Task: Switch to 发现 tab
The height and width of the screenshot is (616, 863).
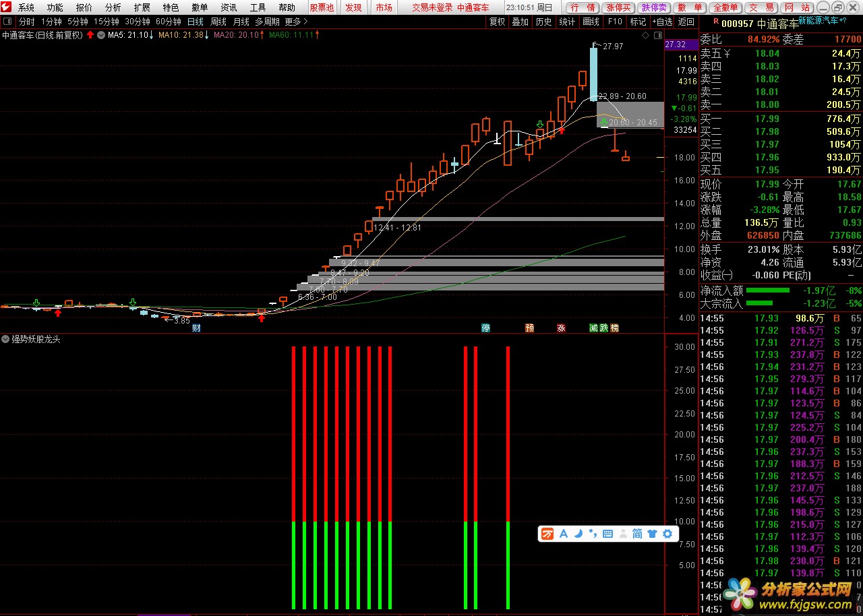Action: pyautogui.click(x=353, y=8)
